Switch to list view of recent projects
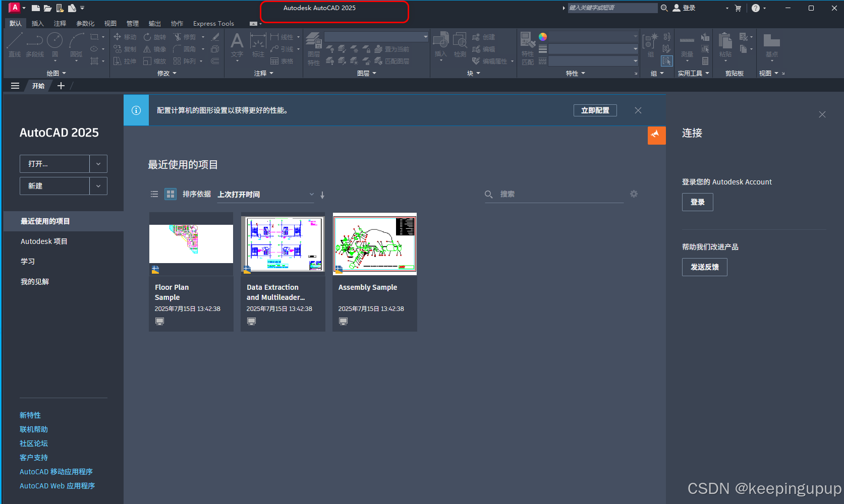This screenshot has height=504, width=844. (x=154, y=194)
